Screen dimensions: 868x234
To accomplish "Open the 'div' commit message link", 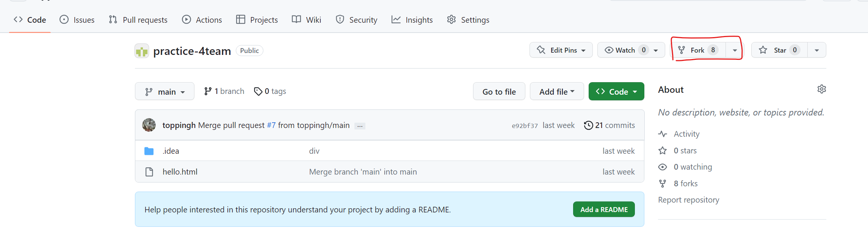I will click(314, 151).
